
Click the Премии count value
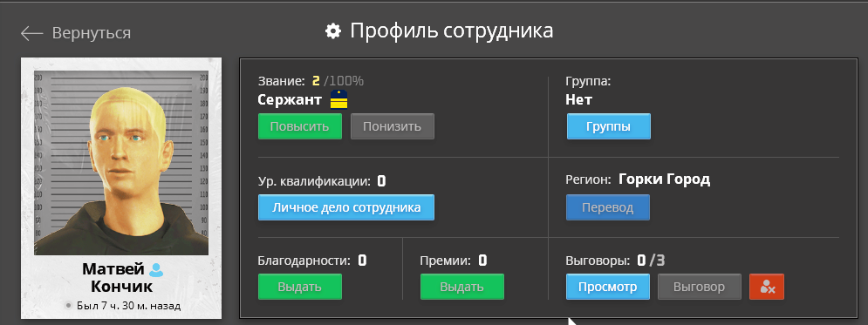coord(482,260)
